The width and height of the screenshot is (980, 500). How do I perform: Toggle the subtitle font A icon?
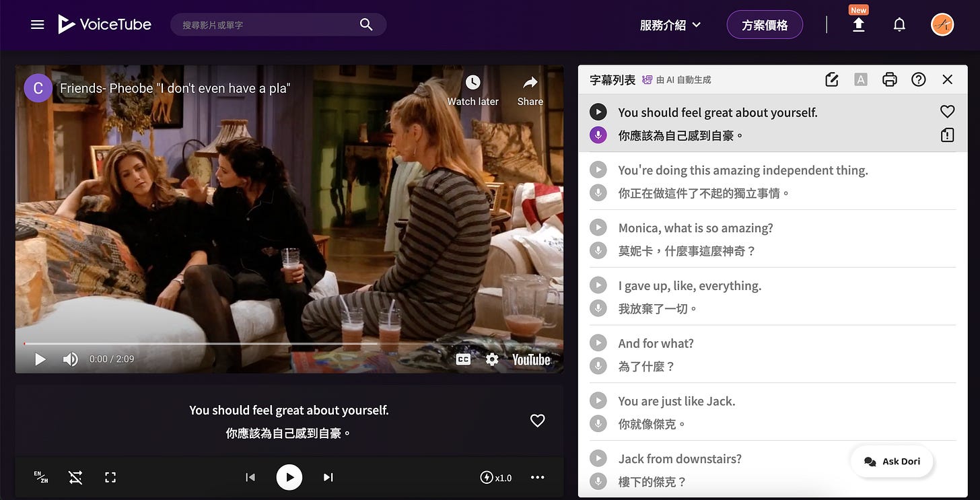coord(860,79)
